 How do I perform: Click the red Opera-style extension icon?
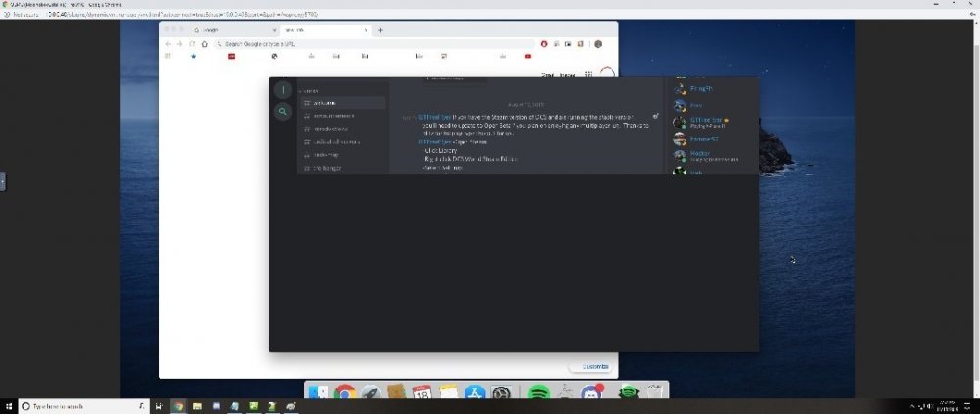544,44
